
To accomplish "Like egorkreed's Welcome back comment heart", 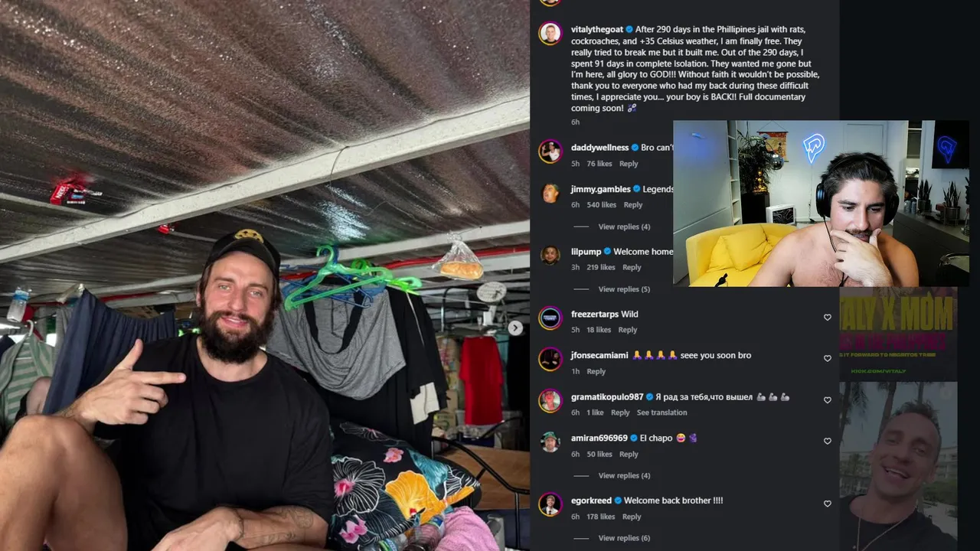I will pos(827,504).
